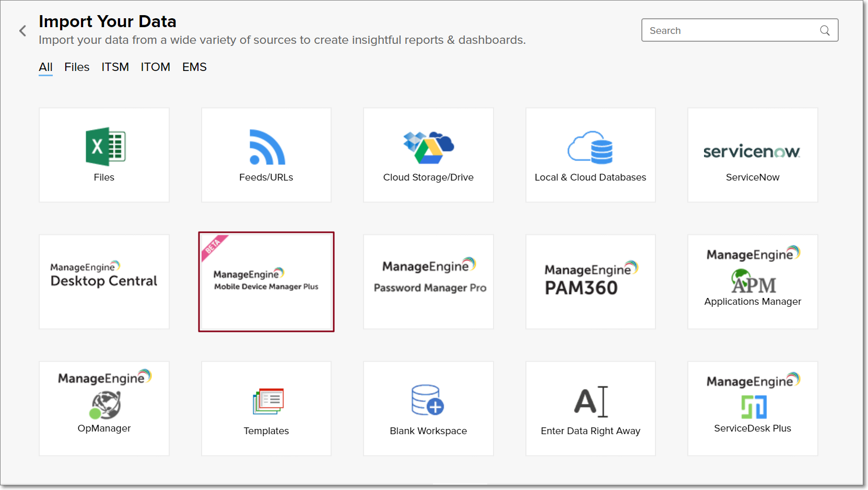868x490 pixels.
Task: Open the ManageEngine Desktop Central tile
Action: 104,282
